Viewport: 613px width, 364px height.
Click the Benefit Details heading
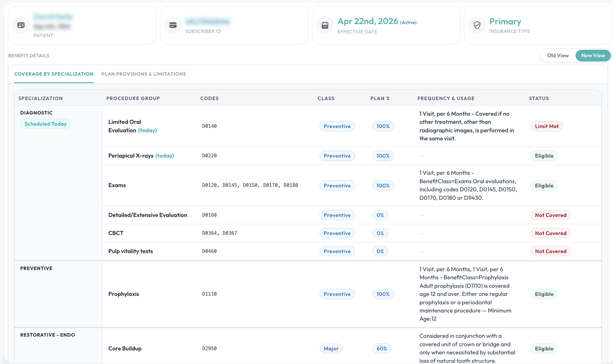[x=29, y=55]
